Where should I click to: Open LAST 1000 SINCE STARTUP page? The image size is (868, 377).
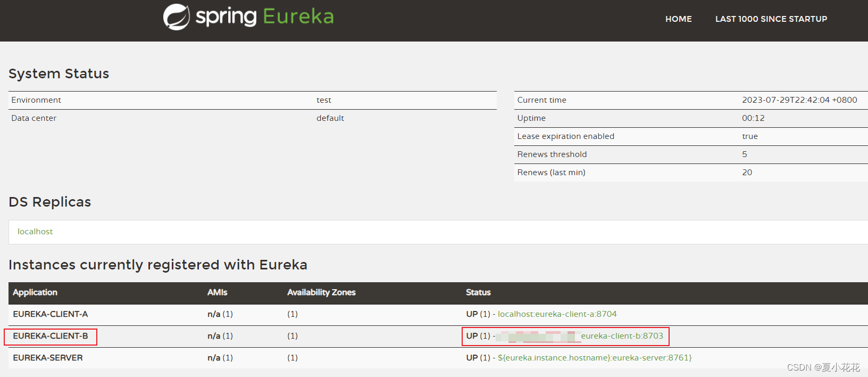pyautogui.click(x=771, y=19)
